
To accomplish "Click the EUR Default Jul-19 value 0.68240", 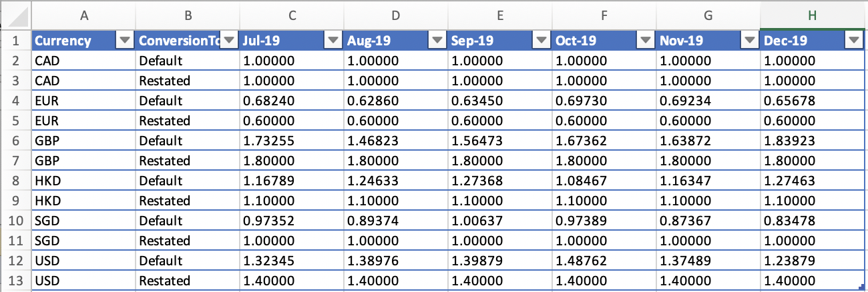I will tap(292, 101).
